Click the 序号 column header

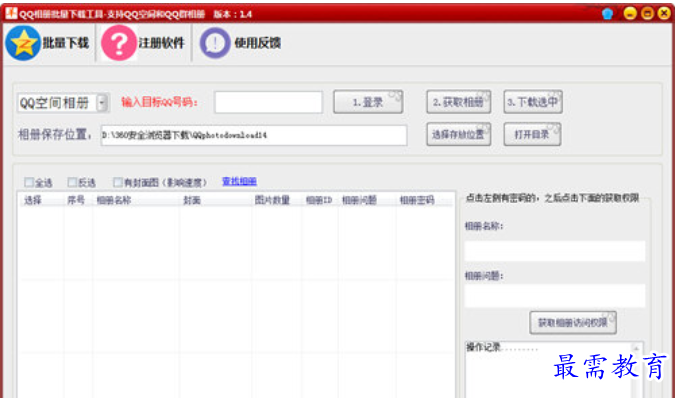point(76,200)
